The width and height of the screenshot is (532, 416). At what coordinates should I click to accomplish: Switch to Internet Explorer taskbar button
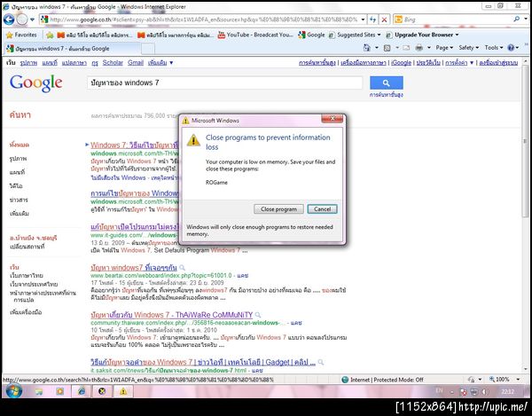[x=82, y=391]
